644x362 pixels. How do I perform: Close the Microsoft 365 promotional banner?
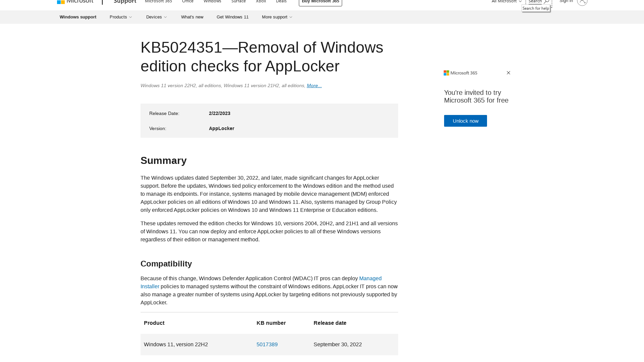tap(508, 72)
